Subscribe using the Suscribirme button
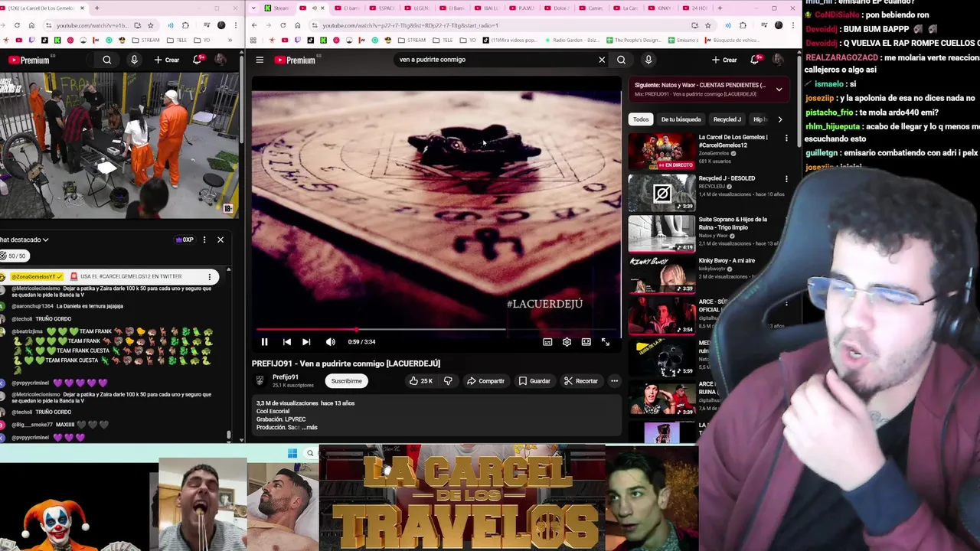 coord(346,381)
